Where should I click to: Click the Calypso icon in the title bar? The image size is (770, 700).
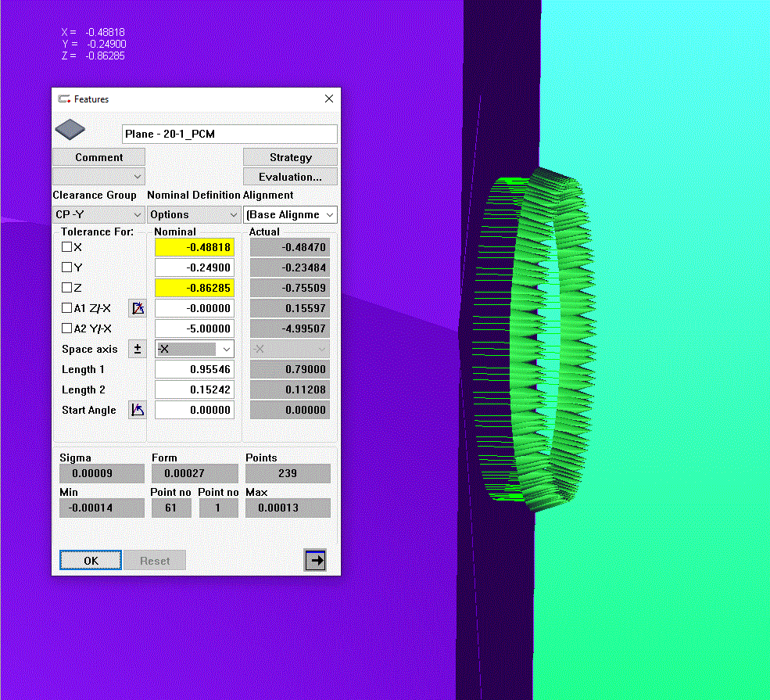point(63,99)
